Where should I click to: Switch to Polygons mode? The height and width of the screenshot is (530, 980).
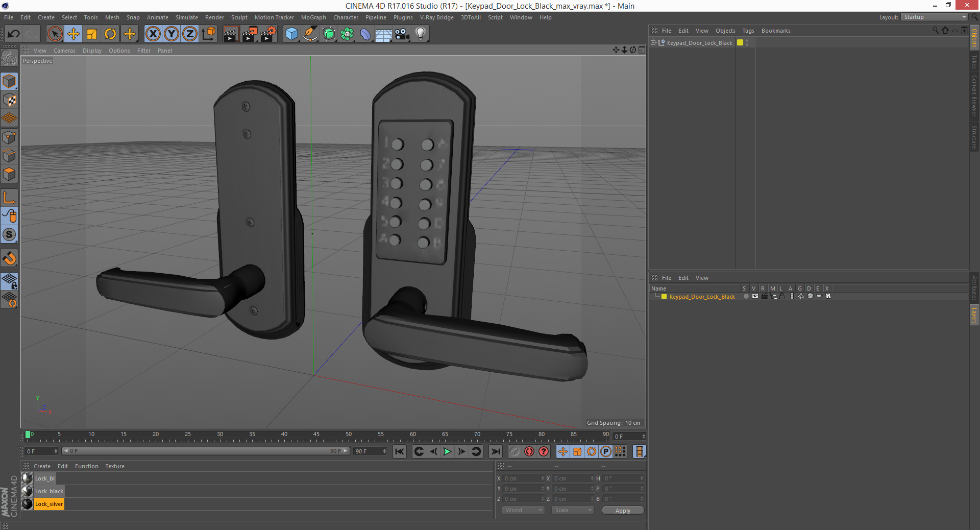(10, 174)
